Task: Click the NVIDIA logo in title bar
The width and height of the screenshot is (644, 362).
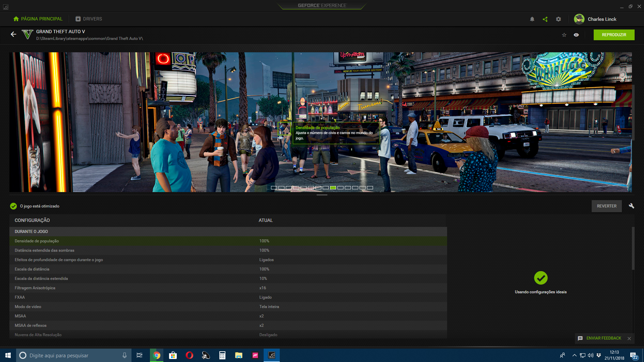Action: tap(6, 7)
